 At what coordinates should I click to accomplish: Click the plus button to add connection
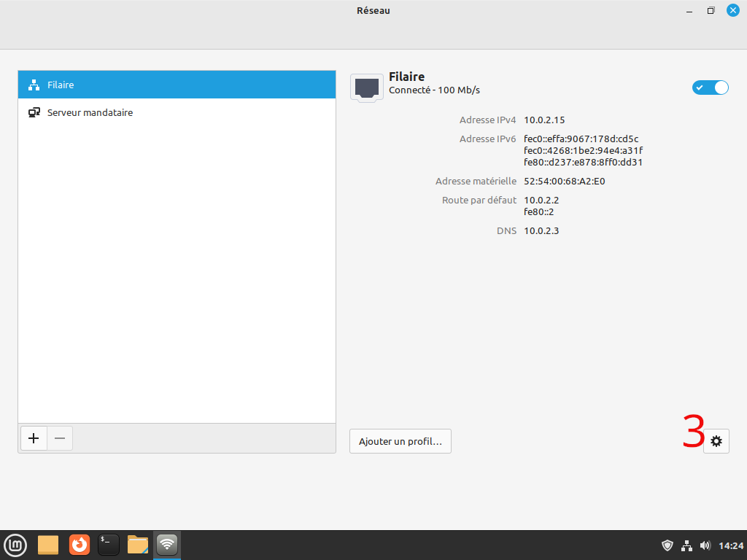(x=34, y=438)
